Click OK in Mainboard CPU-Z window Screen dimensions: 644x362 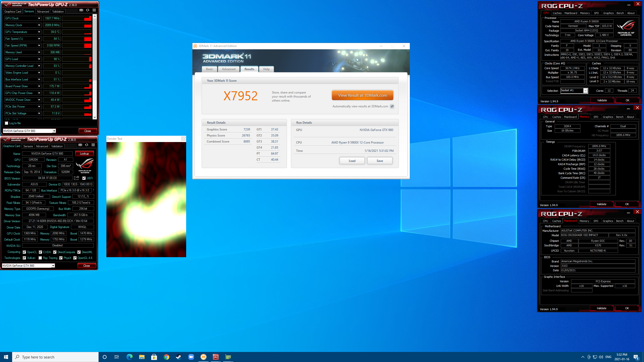(x=627, y=308)
